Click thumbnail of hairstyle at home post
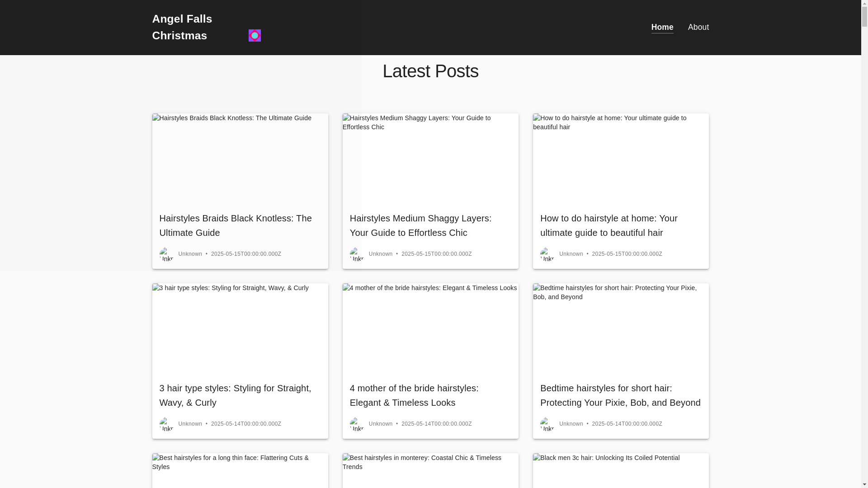The height and width of the screenshot is (488, 868). [x=620, y=159]
